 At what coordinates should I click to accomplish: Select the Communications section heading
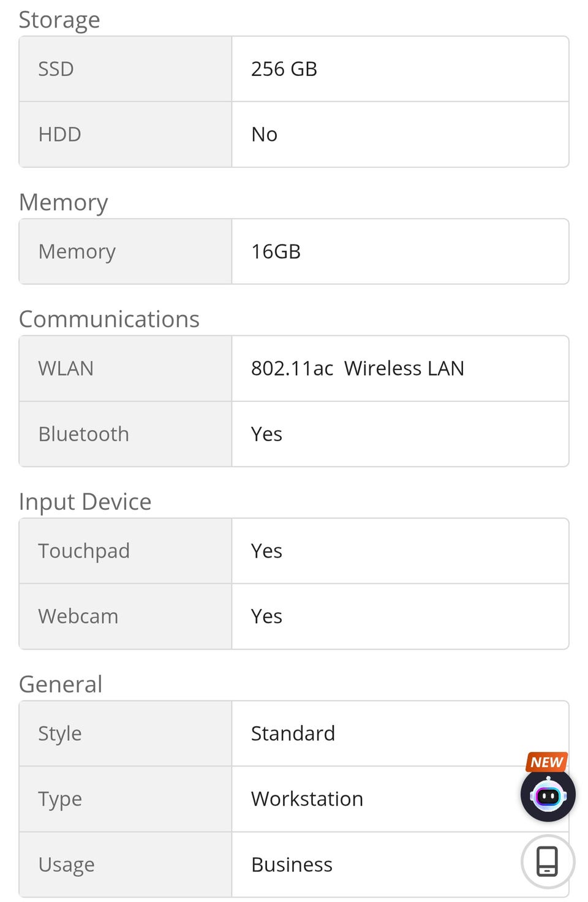tap(109, 319)
